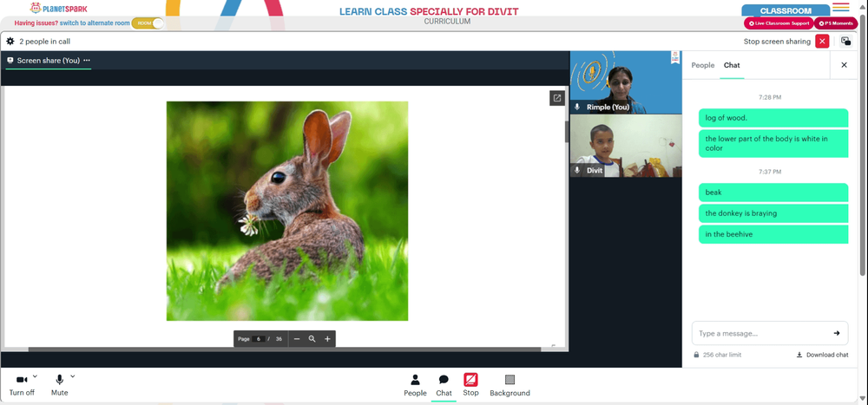Image resolution: width=868 pixels, height=405 pixels.
Task: Click the vertical scrollbar of the shared document
Action: 566,132
